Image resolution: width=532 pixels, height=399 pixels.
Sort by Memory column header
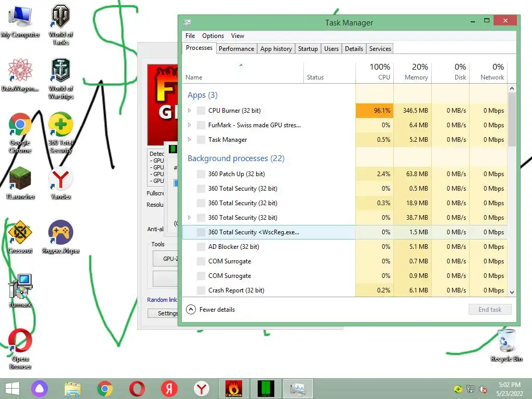413,72
